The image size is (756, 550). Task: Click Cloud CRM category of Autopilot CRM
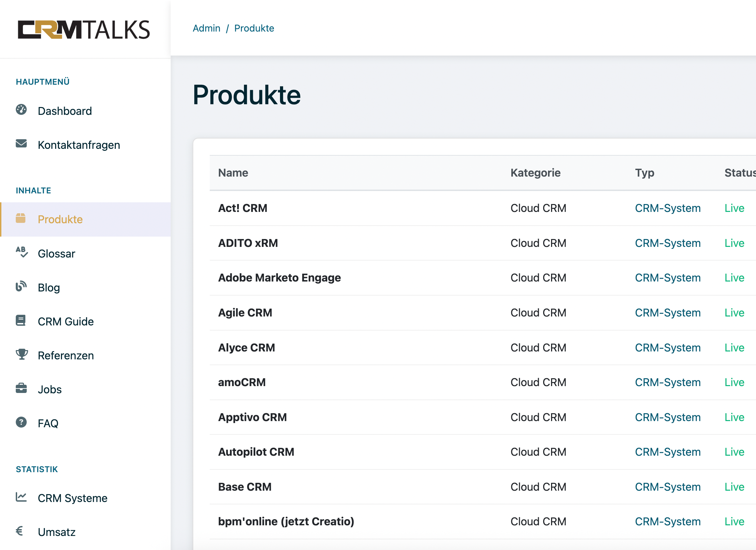pos(538,452)
